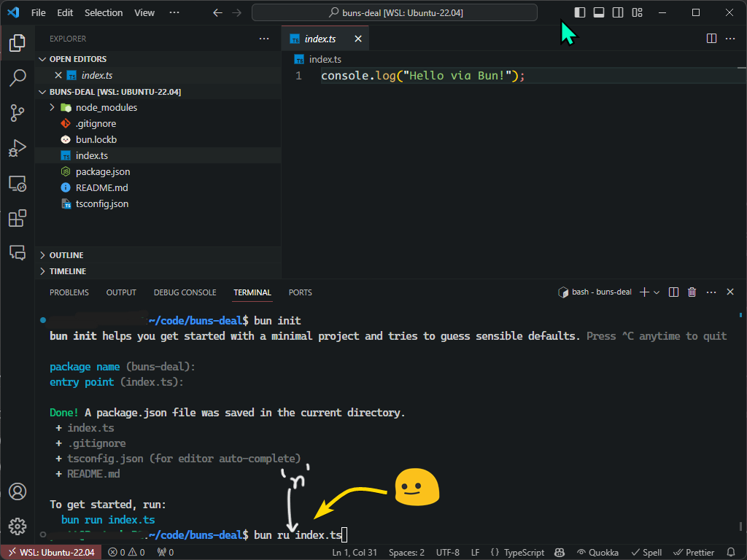Switch to the Problems tab
The height and width of the screenshot is (560, 747).
(69, 292)
